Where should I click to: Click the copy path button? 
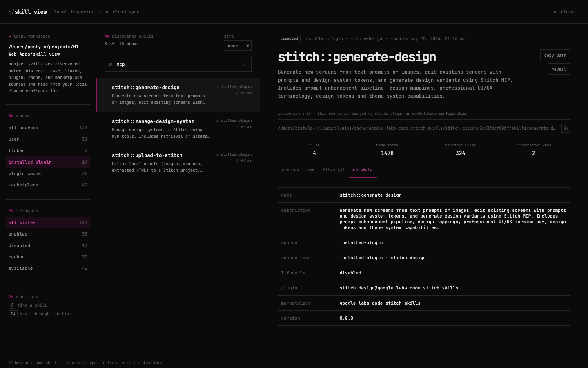pyautogui.click(x=555, y=55)
